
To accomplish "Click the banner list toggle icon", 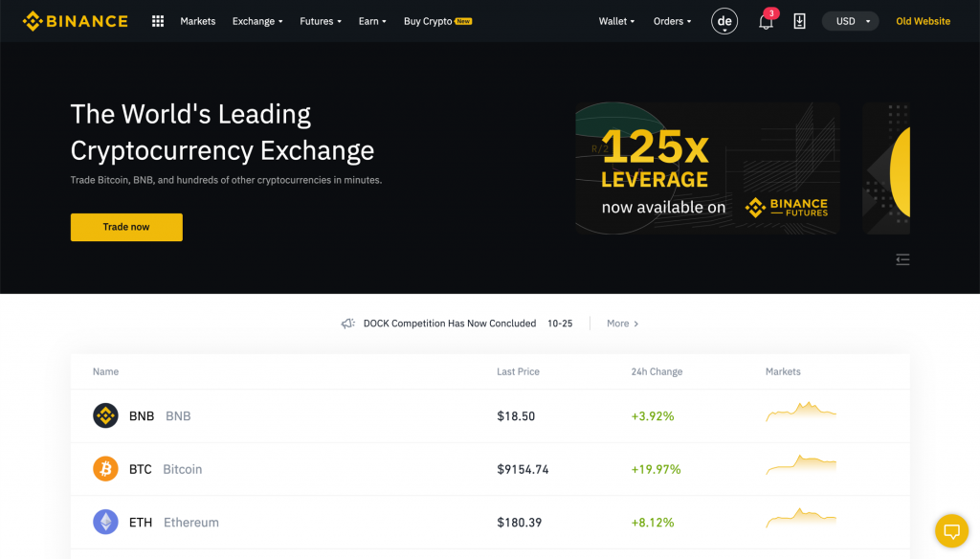I will (902, 259).
